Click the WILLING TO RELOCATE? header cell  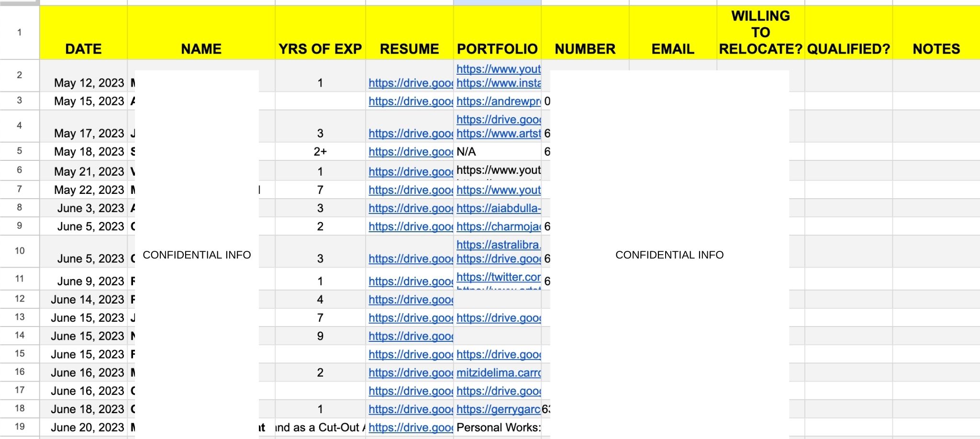pos(760,33)
